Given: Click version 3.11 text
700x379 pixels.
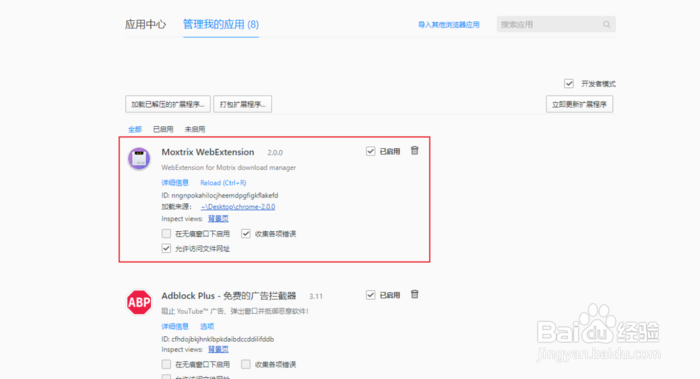Looking at the screenshot, I should (316, 296).
